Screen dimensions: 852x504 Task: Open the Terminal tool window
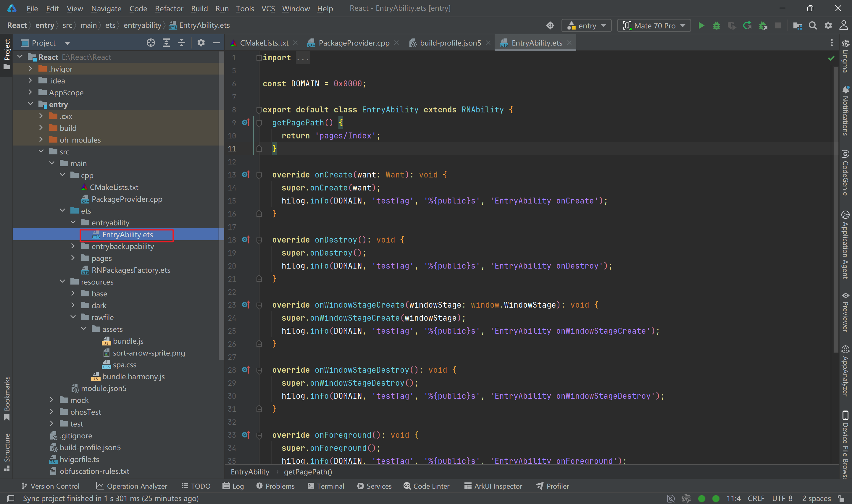326,486
